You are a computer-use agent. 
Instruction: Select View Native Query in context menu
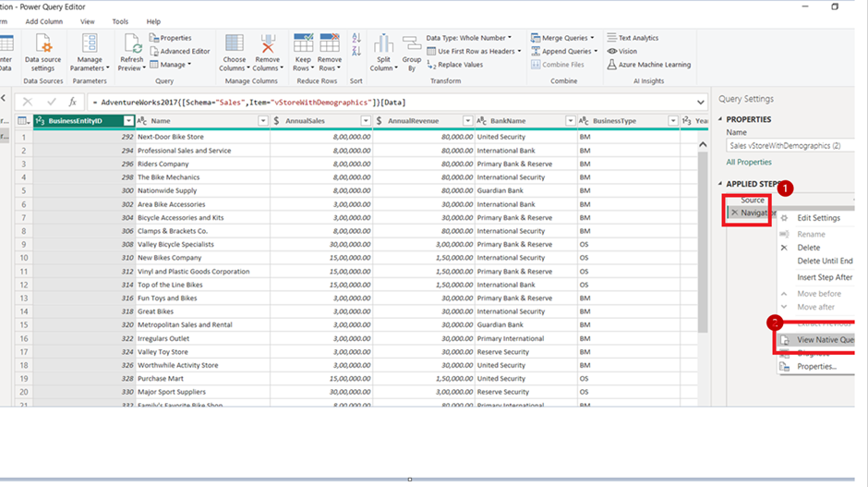click(x=824, y=339)
